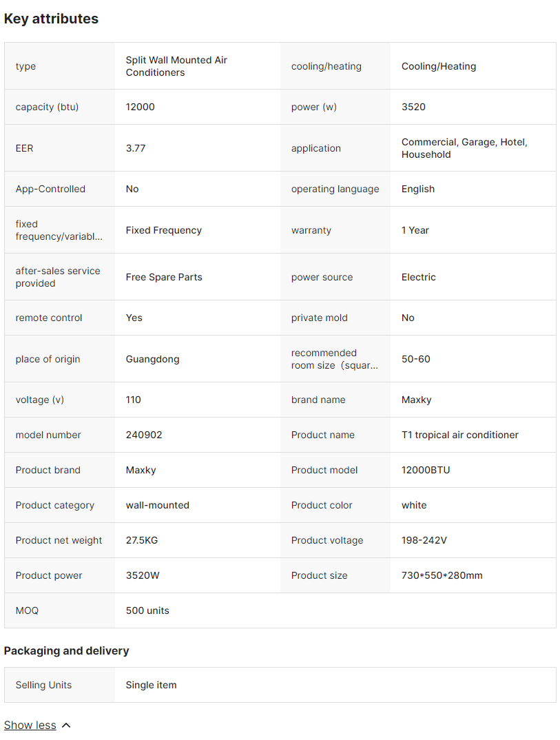
Task: Click the Key attributes heading
Action: pyautogui.click(x=51, y=19)
